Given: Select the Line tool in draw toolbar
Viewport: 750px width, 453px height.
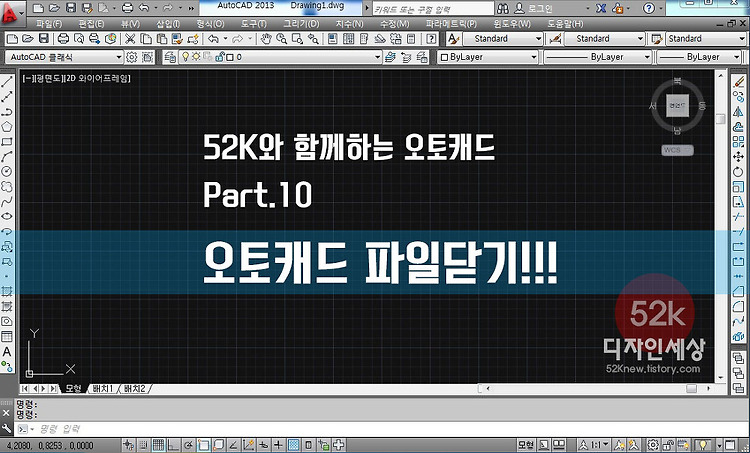Looking at the screenshot, I should 7,81.
